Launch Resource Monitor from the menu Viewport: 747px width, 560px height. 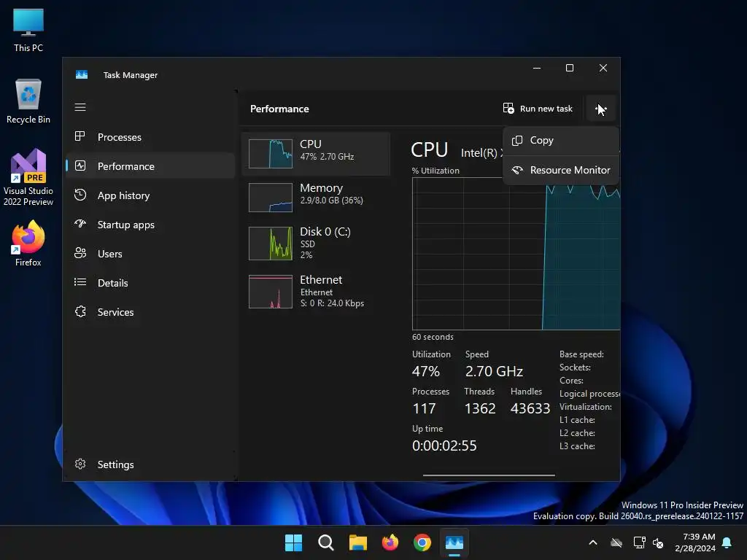(561, 170)
